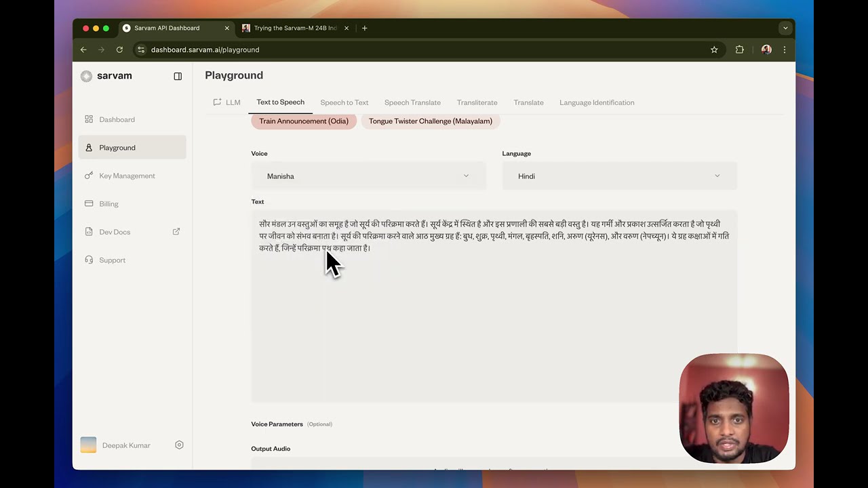Open the Language Identification tab
The height and width of the screenshot is (488, 868).
(x=597, y=102)
